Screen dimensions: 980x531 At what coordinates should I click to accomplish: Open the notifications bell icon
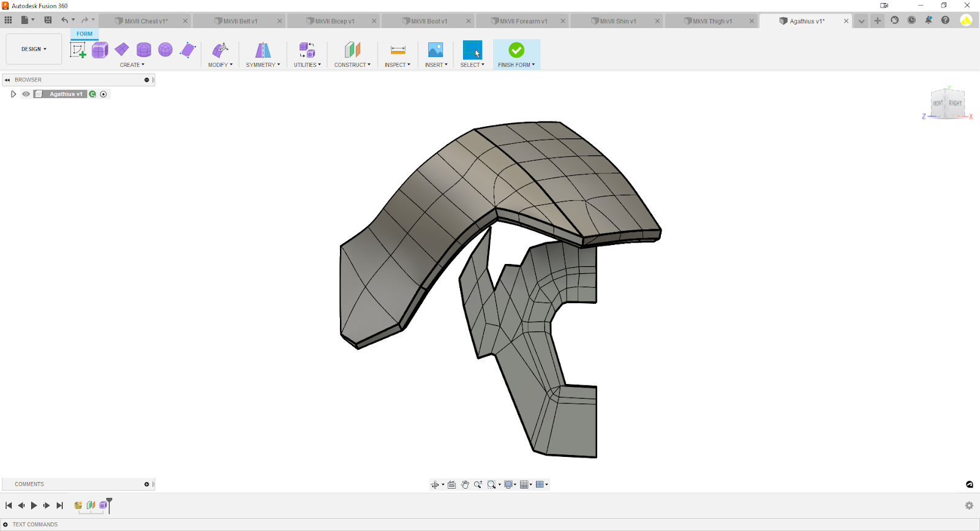point(929,20)
